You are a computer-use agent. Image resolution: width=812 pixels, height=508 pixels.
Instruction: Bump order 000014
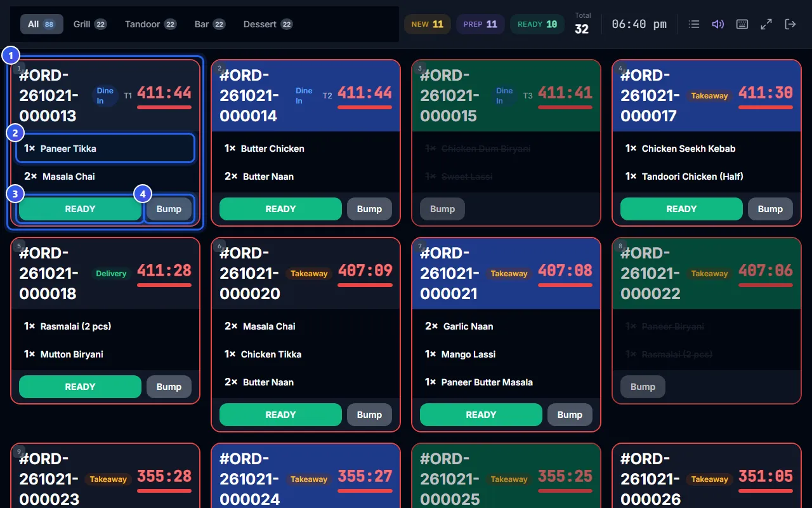coord(369,209)
